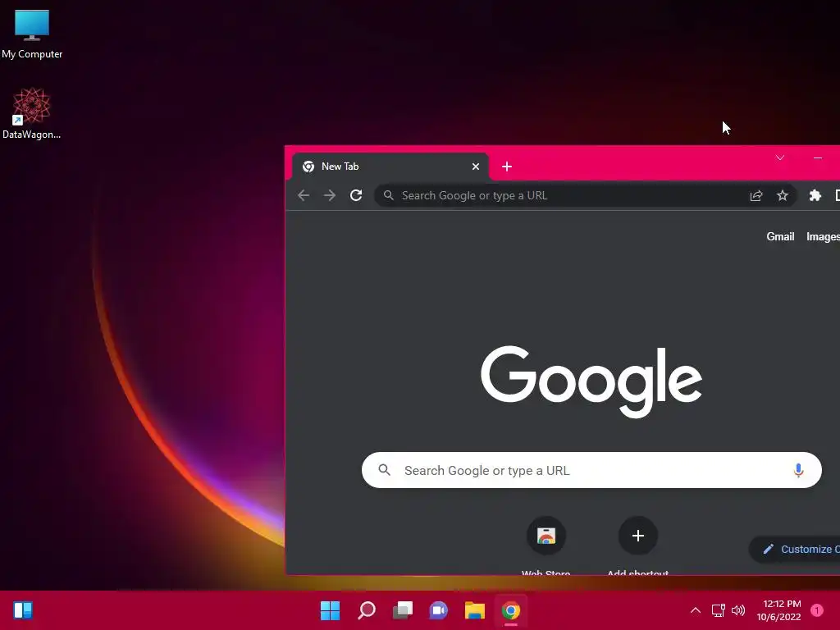Share this page icon in address bar

(756, 195)
